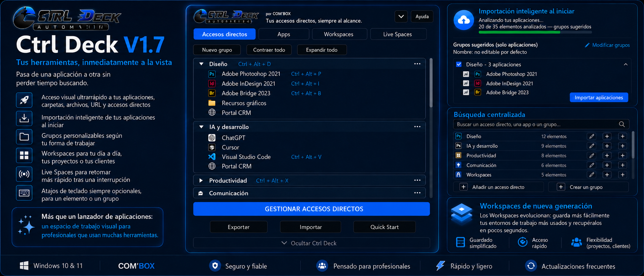This screenshot has width=644, height=276.
Task: Click Añadir un acceso directo
Action: click(498, 187)
